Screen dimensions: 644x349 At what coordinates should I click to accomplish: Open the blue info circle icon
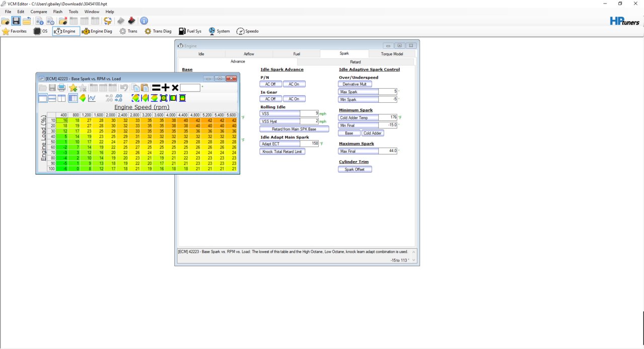pos(144,21)
